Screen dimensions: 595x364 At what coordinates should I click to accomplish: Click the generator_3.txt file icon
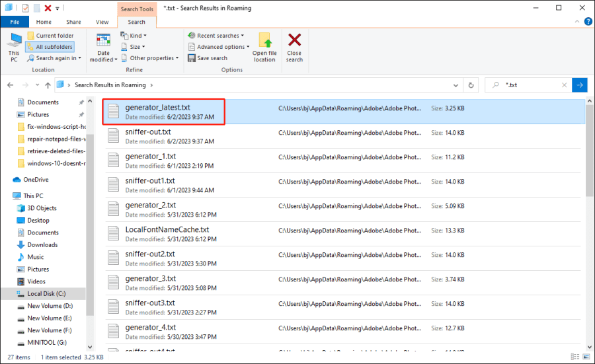click(x=114, y=282)
